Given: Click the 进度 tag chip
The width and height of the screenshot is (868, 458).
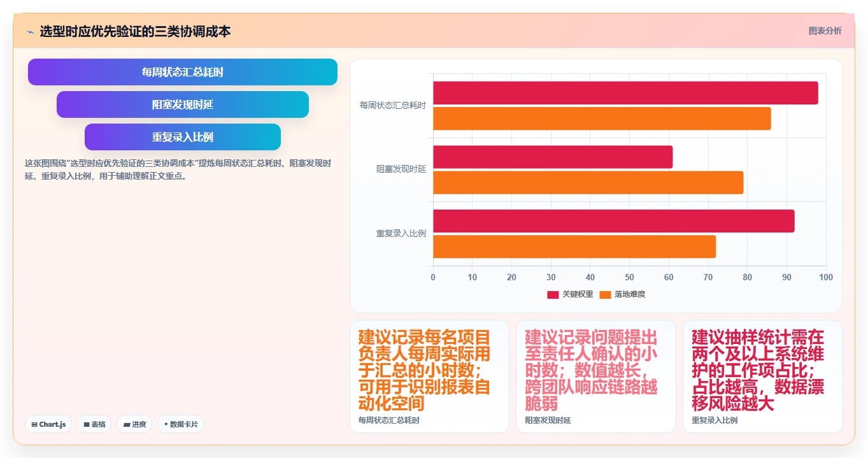Looking at the screenshot, I should coord(134,424).
